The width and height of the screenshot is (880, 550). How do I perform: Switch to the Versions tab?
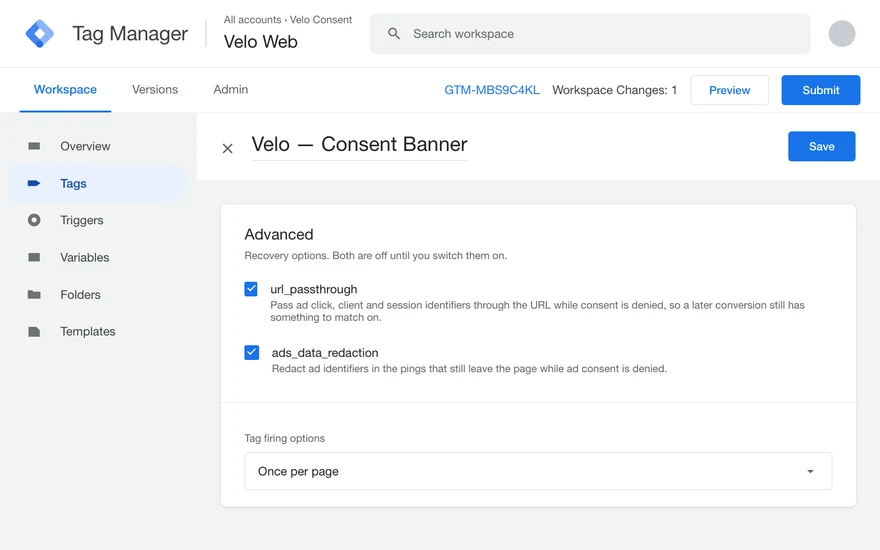(x=155, y=90)
